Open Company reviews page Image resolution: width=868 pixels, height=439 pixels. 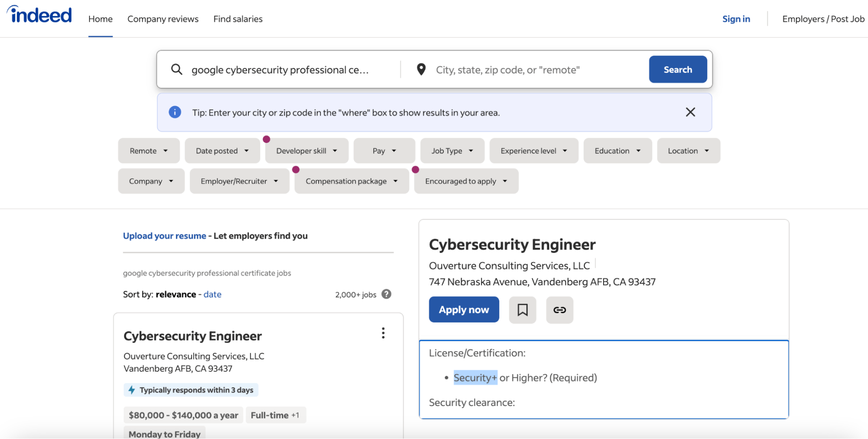pos(163,19)
